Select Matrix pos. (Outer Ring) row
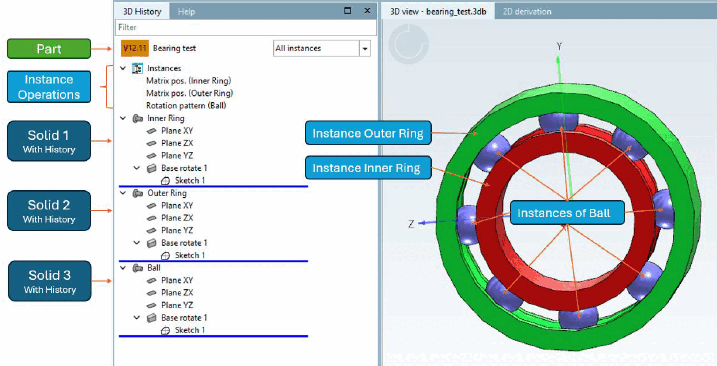 coord(189,93)
